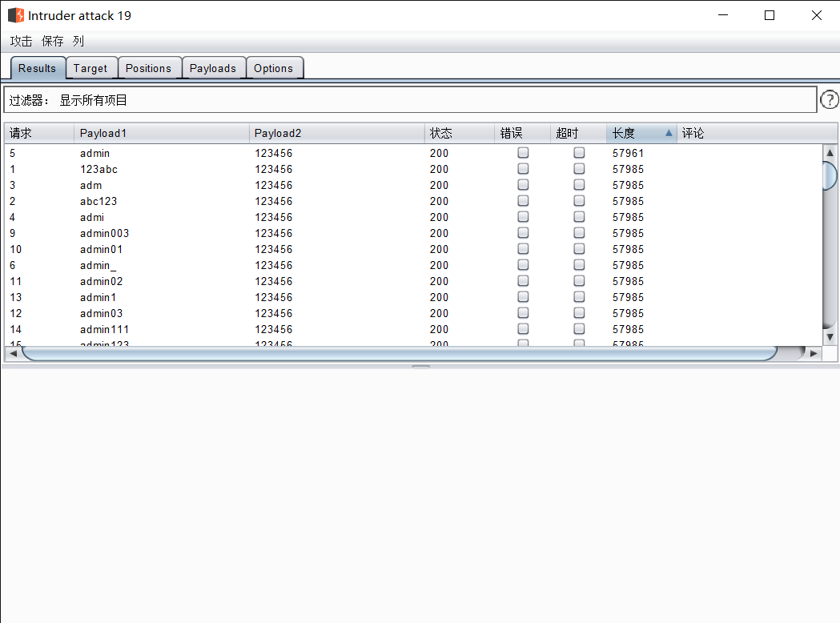Viewport: 840px width, 623px height.
Task: Toggle 错误 checkbox for adm row
Action: click(523, 185)
